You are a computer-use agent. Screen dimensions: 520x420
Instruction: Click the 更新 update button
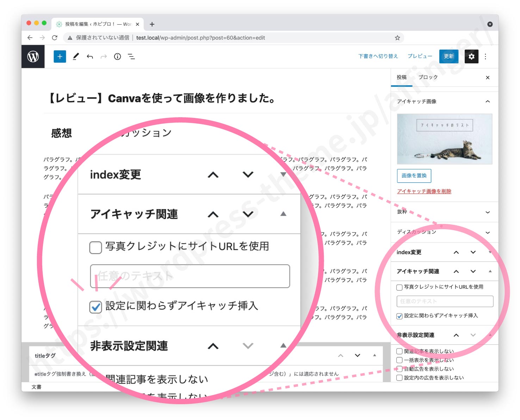pyautogui.click(x=449, y=56)
